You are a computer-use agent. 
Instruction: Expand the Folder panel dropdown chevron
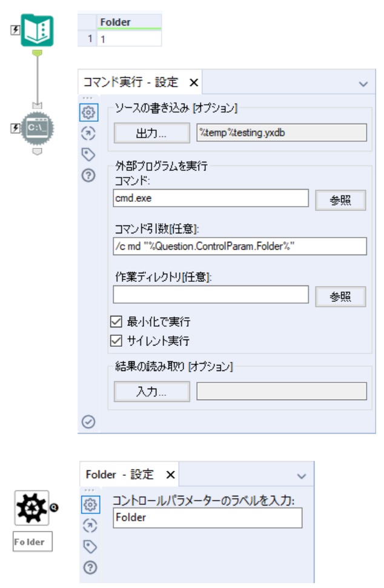[302, 475]
